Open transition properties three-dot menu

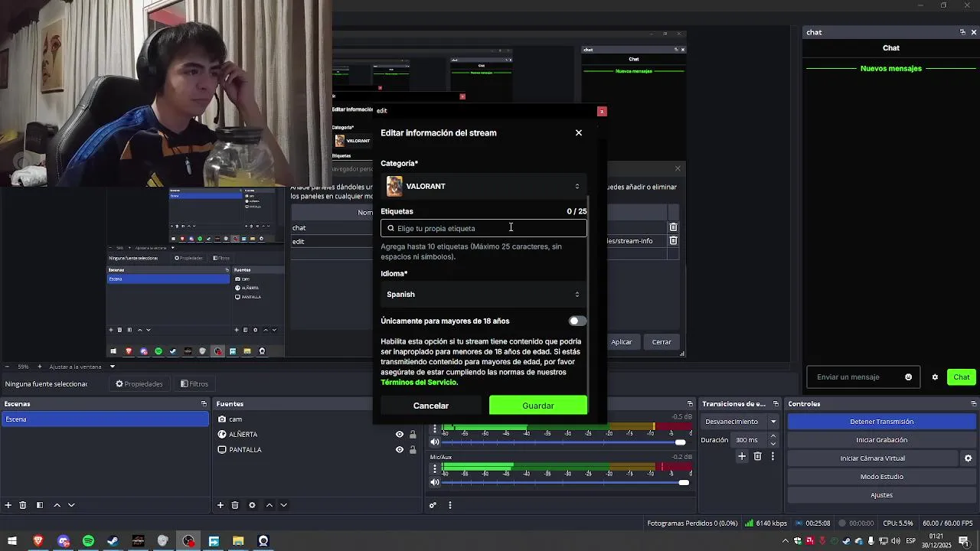pyautogui.click(x=773, y=456)
